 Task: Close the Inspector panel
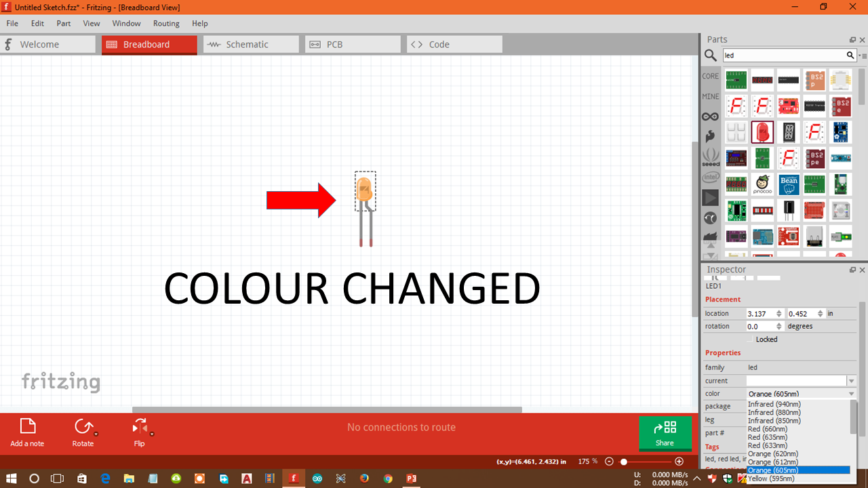click(862, 270)
